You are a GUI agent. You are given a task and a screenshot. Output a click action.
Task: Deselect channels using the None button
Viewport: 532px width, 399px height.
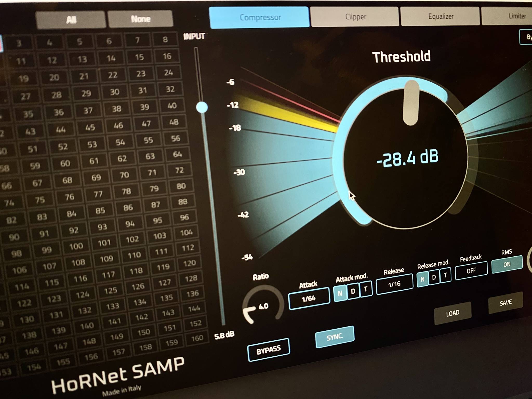(x=141, y=18)
